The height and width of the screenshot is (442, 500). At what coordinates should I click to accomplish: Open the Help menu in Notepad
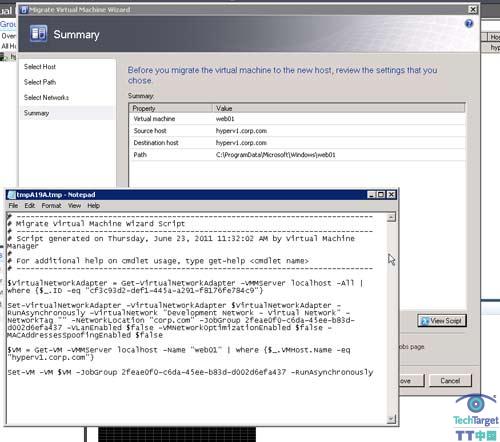coord(94,206)
